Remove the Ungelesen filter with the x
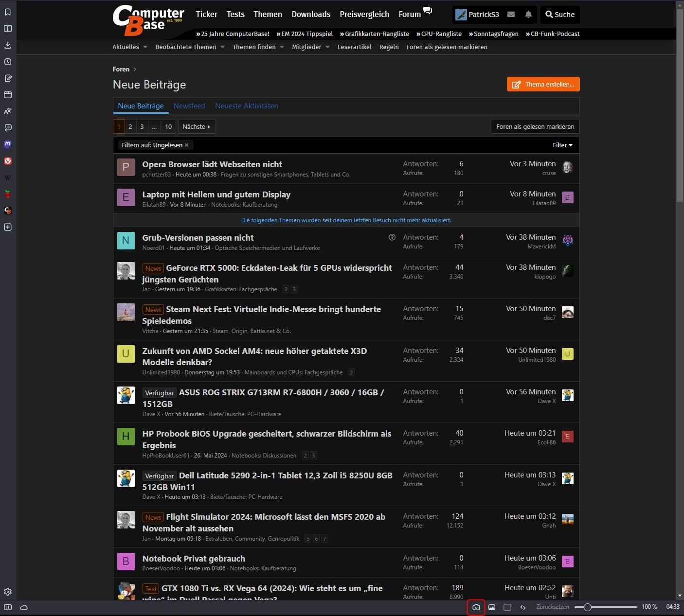This screenshot has width=684, height=616. coord(186,145)
